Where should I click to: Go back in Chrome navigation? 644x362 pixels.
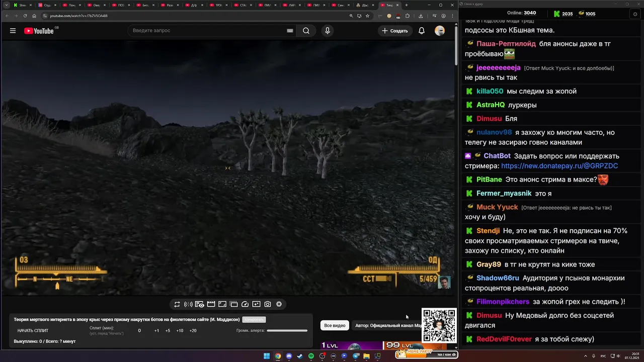click(x=8, y=16)
